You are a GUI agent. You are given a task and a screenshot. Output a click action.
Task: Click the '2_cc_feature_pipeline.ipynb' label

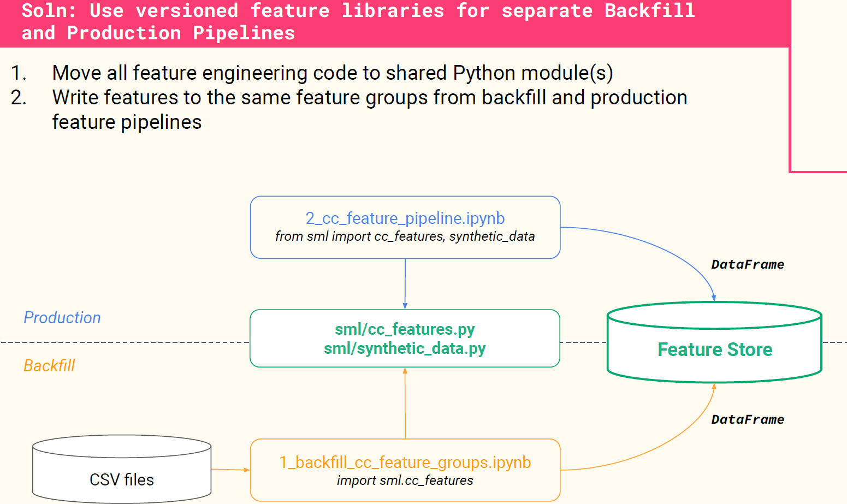pos(405,218)
